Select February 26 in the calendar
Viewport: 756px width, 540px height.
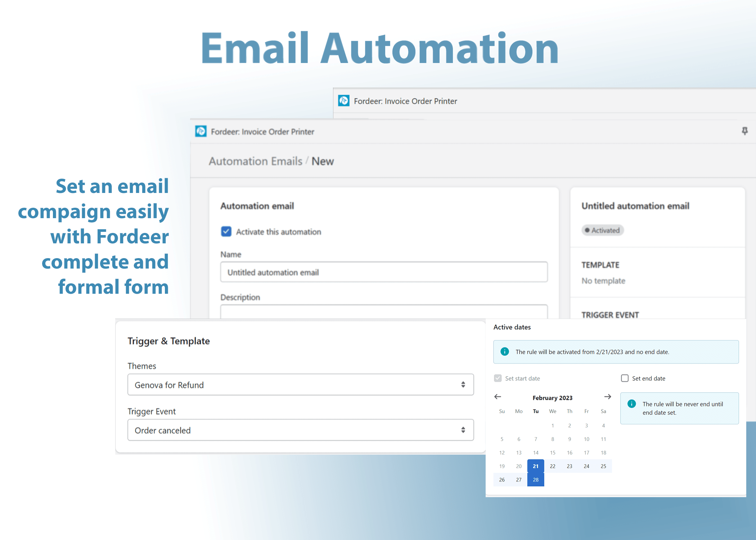click(x=502, y=480)
